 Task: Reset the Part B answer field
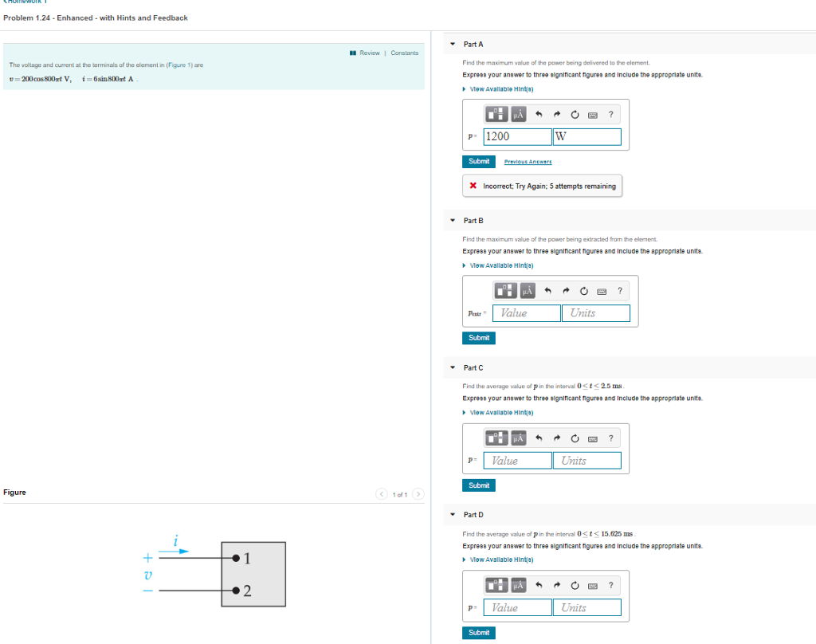coord(584,290)
